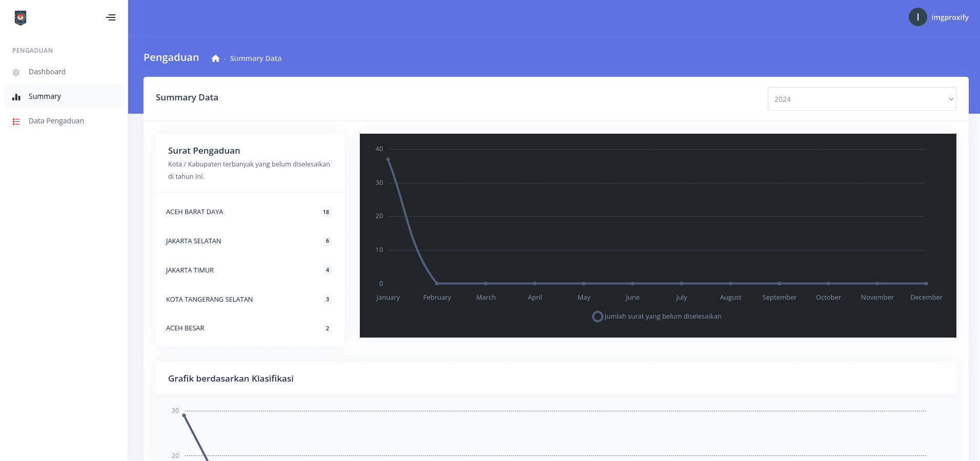Click the Pengaduan page title
Screen dimensions: 980x461
(171, 57)
